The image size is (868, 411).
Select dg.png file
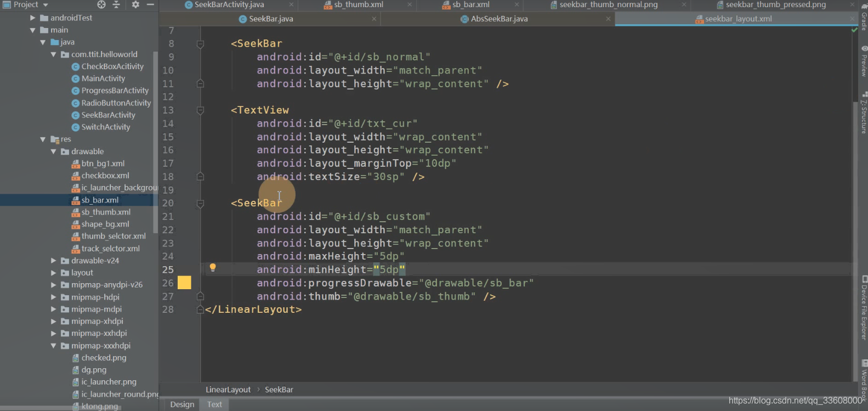[x=94, y=370]
